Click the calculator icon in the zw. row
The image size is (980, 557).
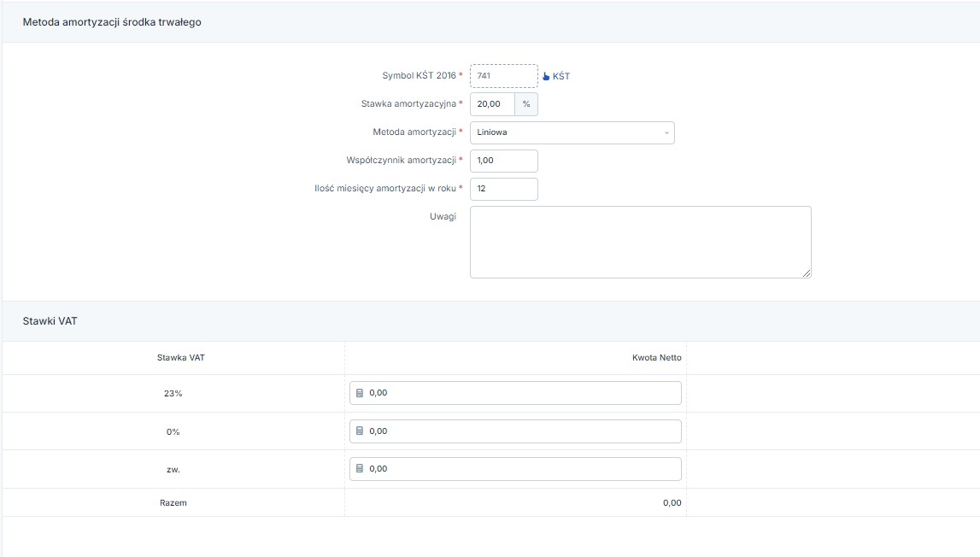[x=360, y=469]
